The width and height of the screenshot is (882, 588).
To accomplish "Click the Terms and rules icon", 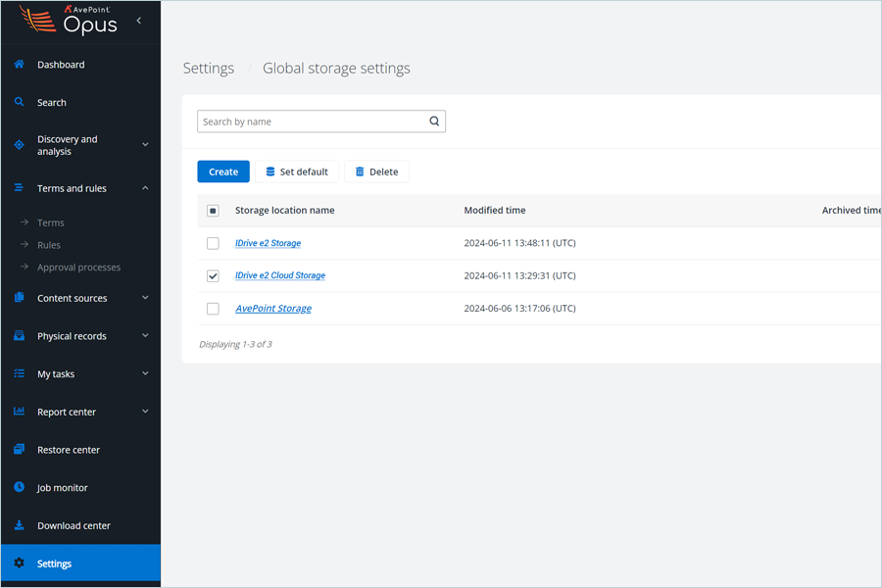I will point(19,188).
